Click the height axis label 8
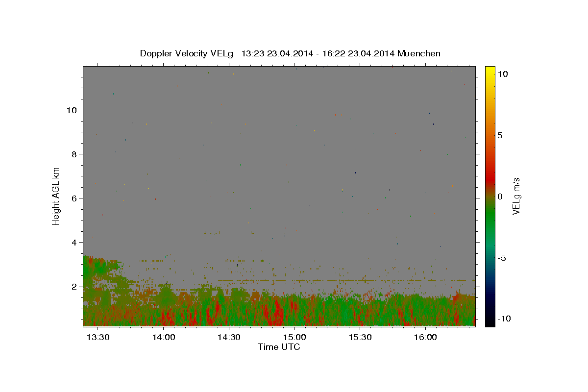588x392 pixels. pyautogui.click(x=74, y=154)
